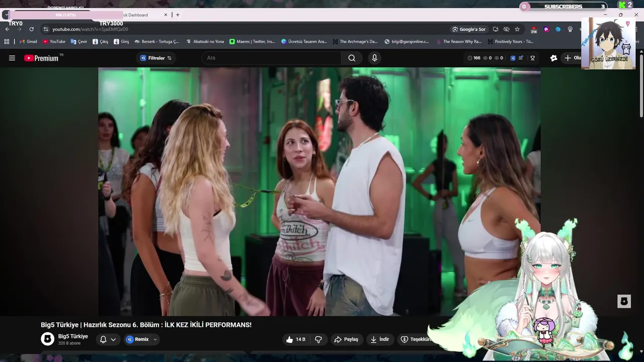644x362 pixels.
Task: Open The Archmage's Da... bookmark
Action: [355, 42]
